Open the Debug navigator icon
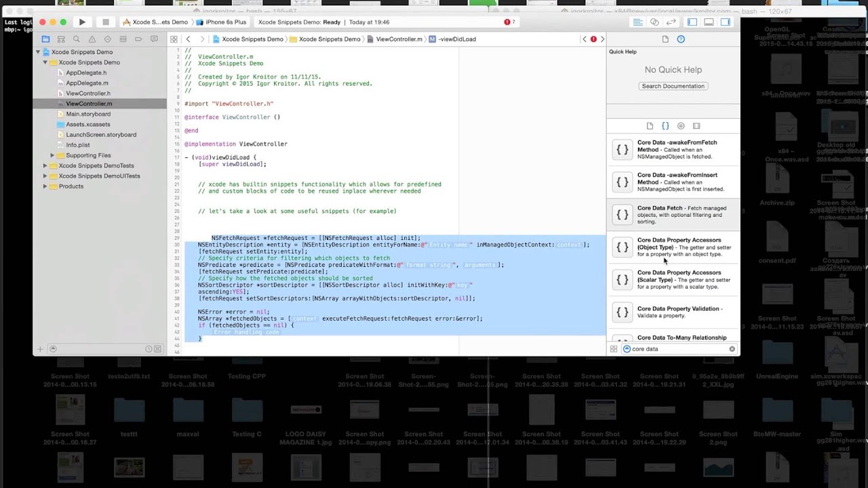Image resolution: width=868 pixels, height=488 pixels. [x=123, y=39]
